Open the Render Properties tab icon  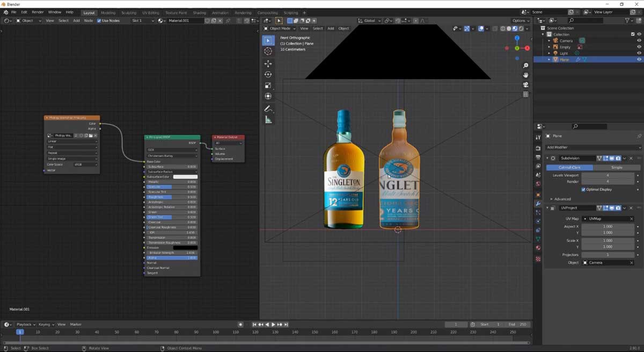tap(538, 148)
